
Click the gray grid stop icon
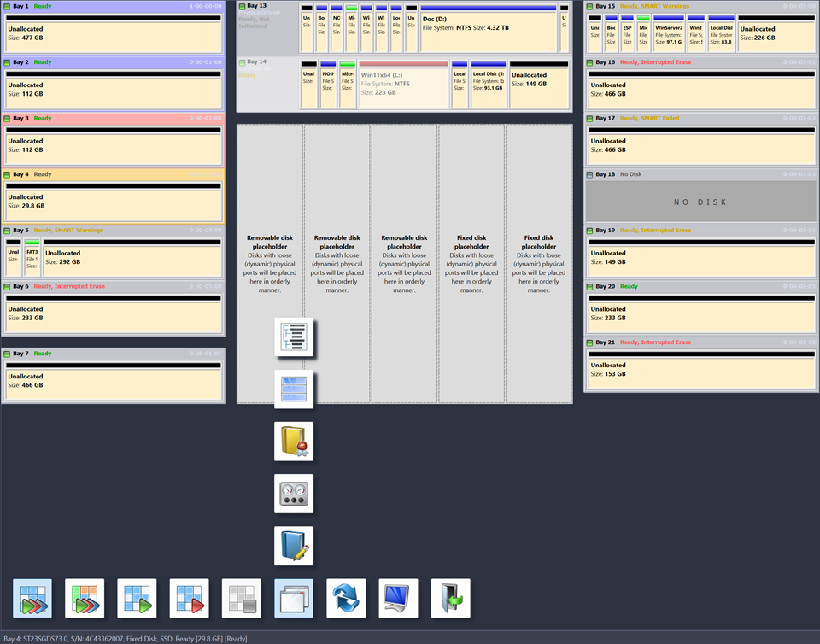point(241,598)
